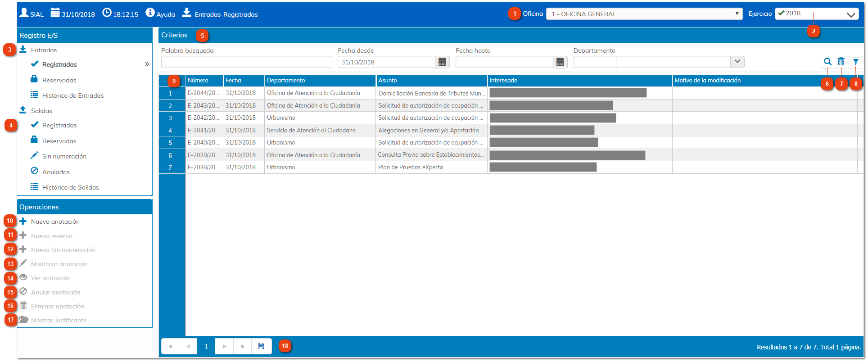Screen dimensions: 868x362
Task: Open the Ayuda help icon
Action: [150, 13]
